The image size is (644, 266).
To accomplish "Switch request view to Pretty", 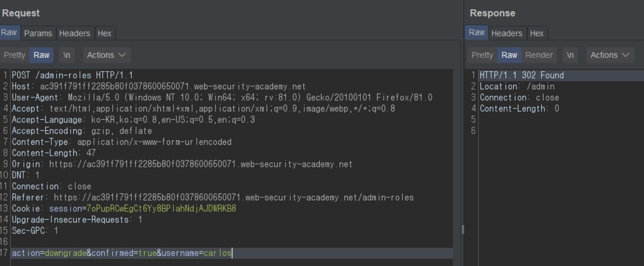I will pos(14,55).
